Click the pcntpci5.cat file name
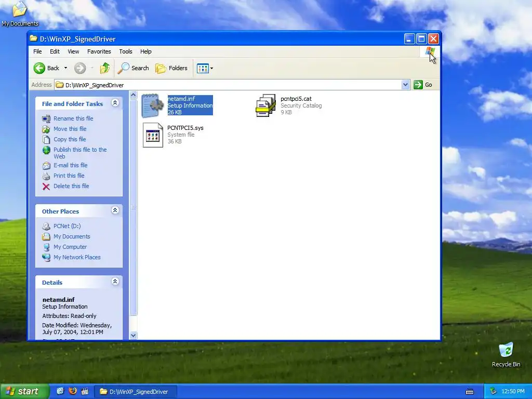The image size is (532, 399). (x=296, y=99)
